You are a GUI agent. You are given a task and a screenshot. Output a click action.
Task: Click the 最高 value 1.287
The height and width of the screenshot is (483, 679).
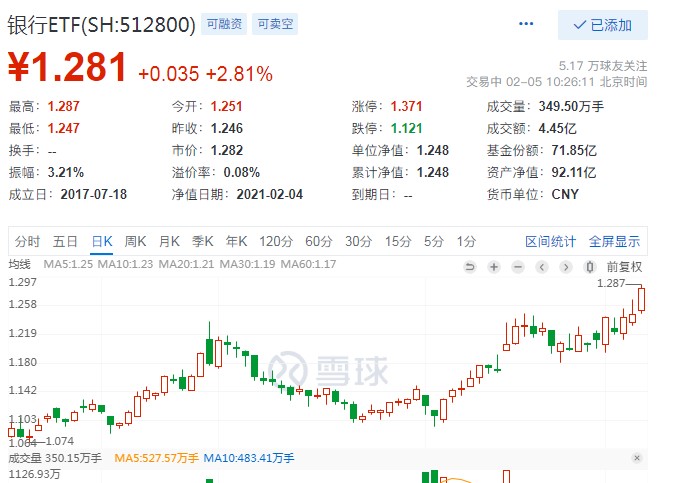(x=64, y=106)
